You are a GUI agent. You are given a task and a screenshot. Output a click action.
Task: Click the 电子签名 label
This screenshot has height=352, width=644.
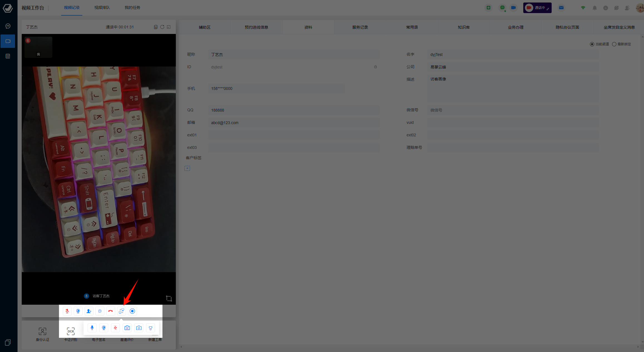[x=99, y=339]
